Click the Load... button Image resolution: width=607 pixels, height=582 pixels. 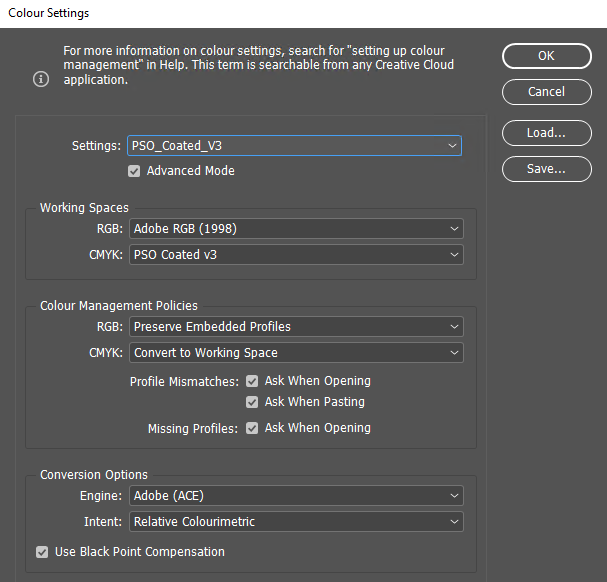pos(546,132)
